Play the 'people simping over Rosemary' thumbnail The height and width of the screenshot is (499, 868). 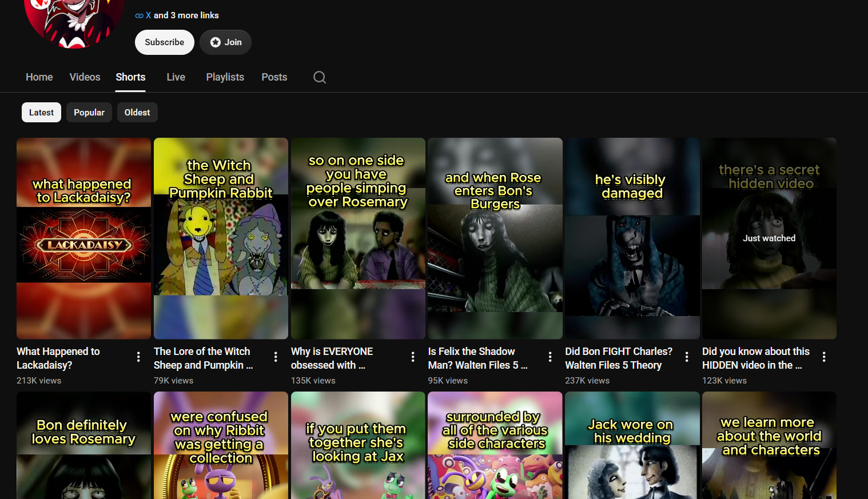point(358,238)
